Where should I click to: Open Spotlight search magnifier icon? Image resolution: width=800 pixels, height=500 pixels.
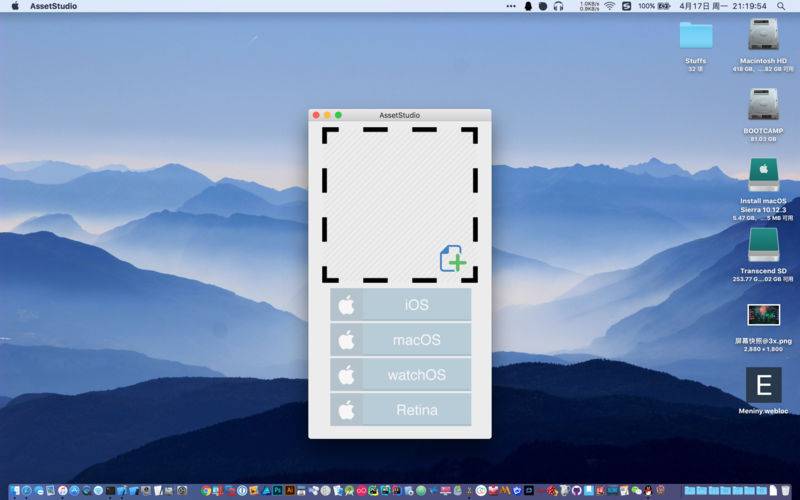point(781,6)
